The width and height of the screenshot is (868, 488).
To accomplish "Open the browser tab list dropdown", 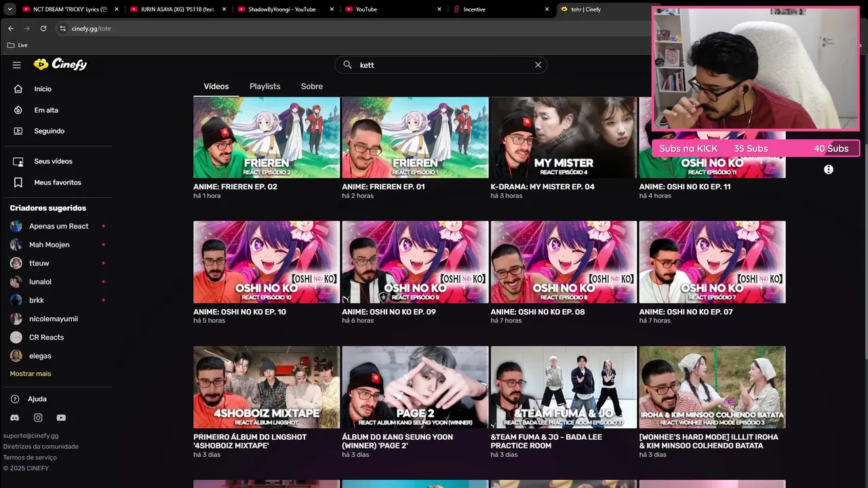I will tap(9, 9).
